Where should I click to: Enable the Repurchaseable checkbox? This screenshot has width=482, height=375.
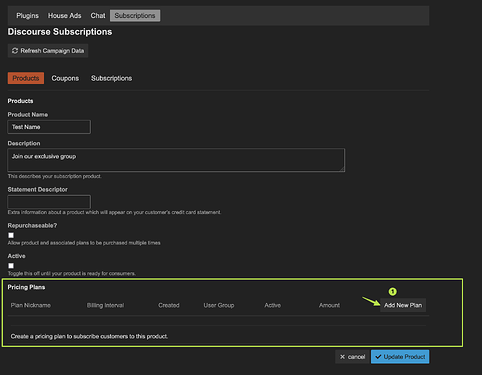[x=11, y=235]
